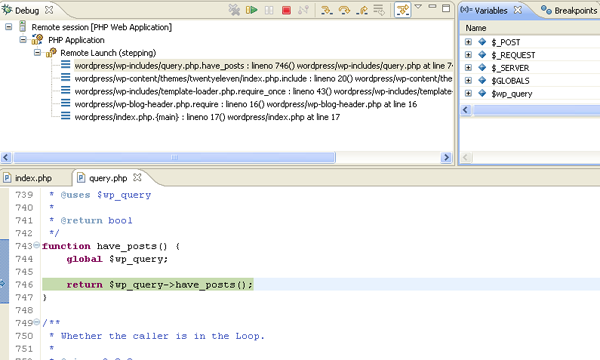Open Debug view menu dropdown triangle
This screenshot has height=360, width=600.
418,7
